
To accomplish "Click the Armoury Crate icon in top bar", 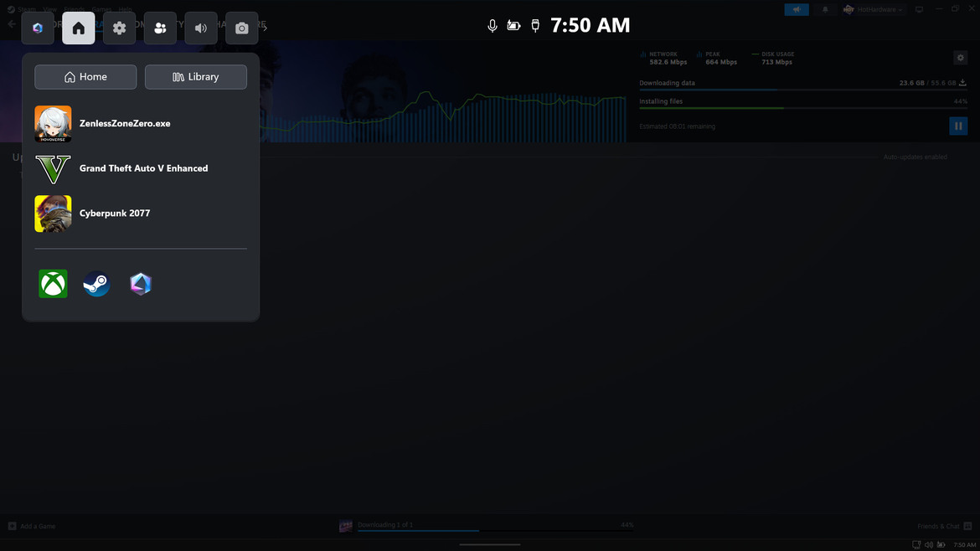I will pyautogui.click(x=38, y=28).
